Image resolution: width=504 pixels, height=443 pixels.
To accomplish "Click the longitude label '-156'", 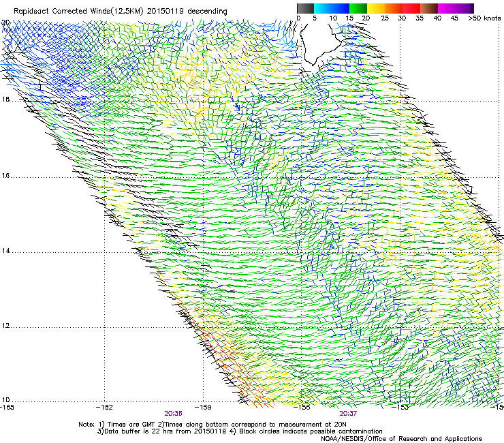I will point(302,408).
